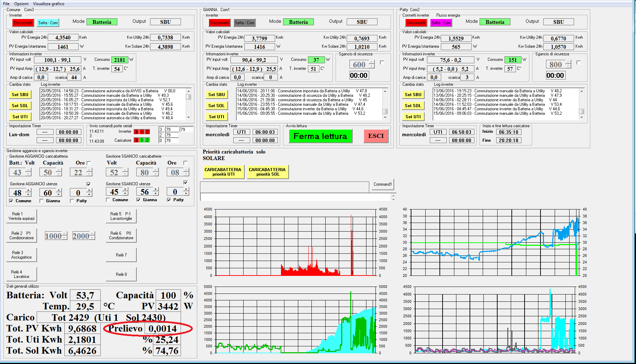Click the Relè 3 Asciugatrice button
The width and height of the screenshot is (636, 364).
coord(21,255)
